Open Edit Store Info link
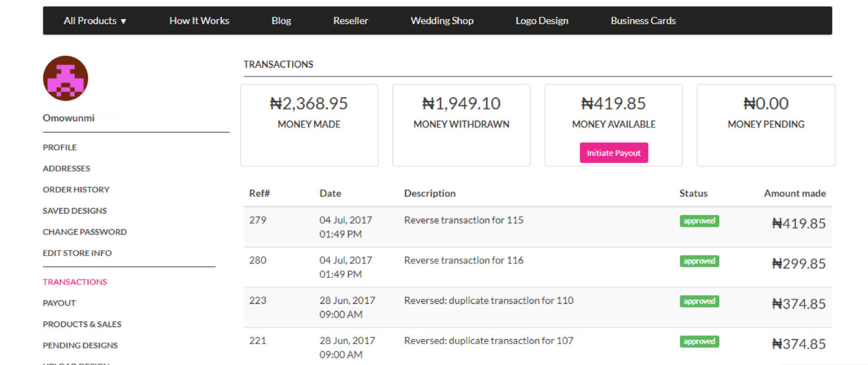This screenshot has width=868, height=365. [77, 253]
